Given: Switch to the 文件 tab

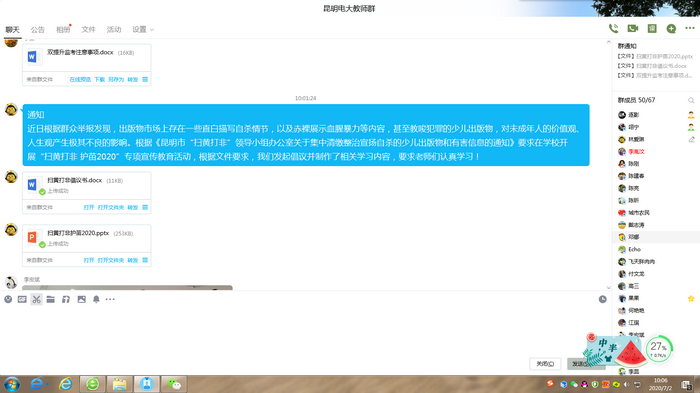Looking at the screenshot, I should pyautogui.click(x=88, y=29).
